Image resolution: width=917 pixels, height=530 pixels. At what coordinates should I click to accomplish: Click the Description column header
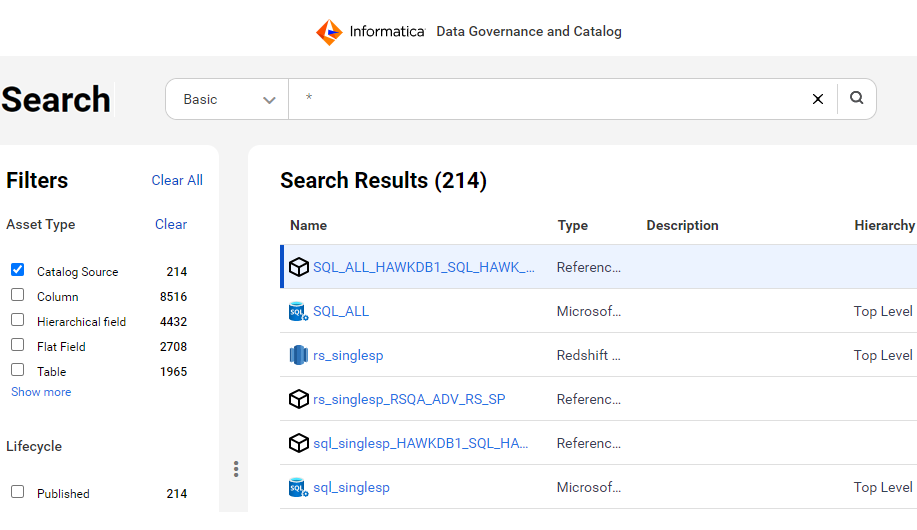pyautogui.click(x=682, y=225)
